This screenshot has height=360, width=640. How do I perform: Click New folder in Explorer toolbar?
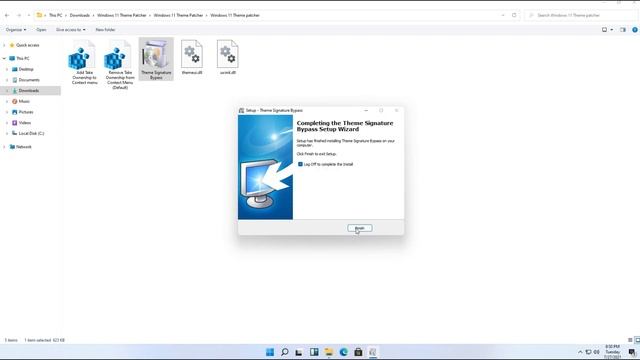click(x=105, y=30)
